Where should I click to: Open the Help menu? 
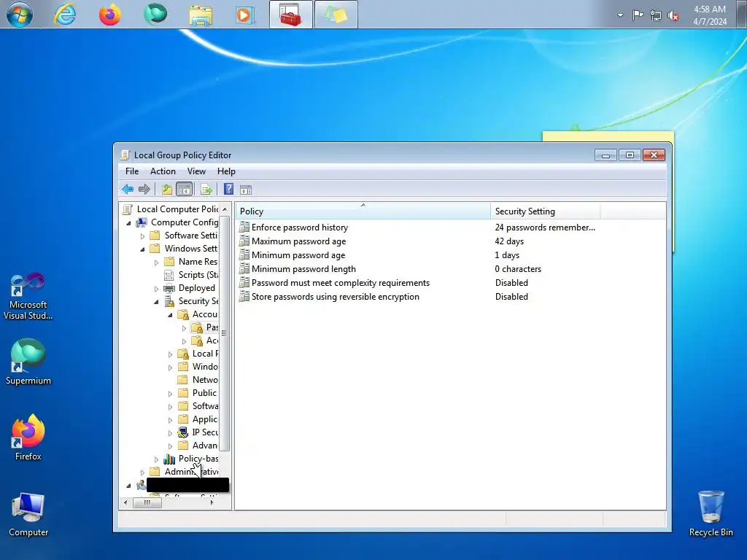[x=226, y=171]
